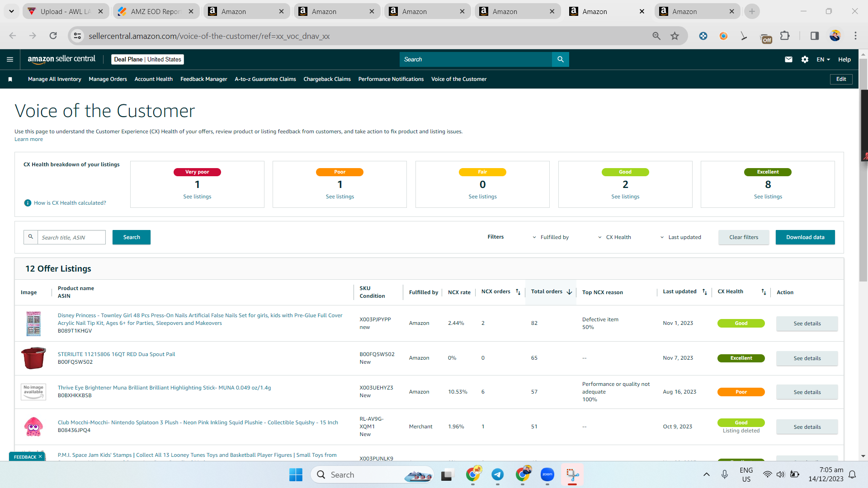The width and height of the screenshot is (868, 488).
Task: Open Feedback Manager
Action: point(204,79)
